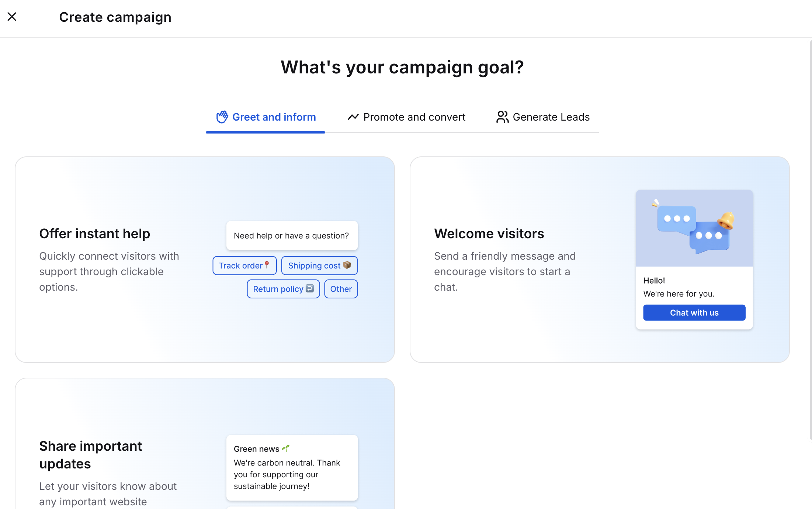This screenshot has width=812, height=509.
Task: Click the Track order option button
Action: point(244,266)
